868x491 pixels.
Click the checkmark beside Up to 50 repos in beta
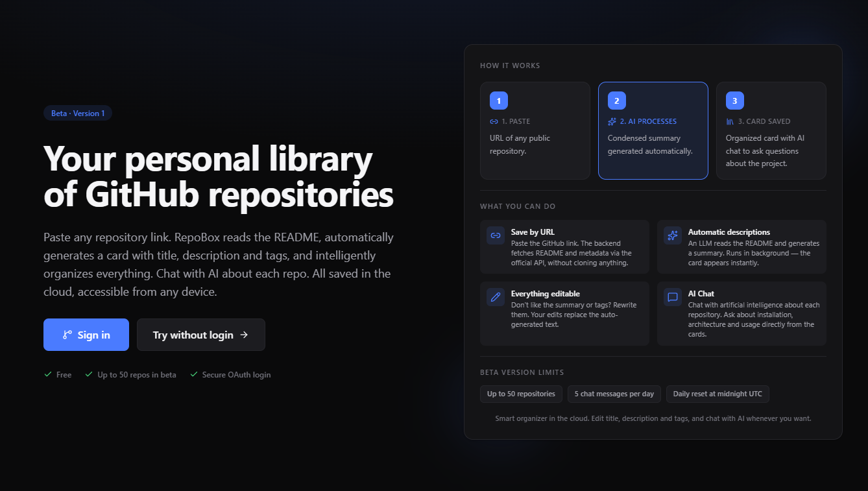pos(89,374)
